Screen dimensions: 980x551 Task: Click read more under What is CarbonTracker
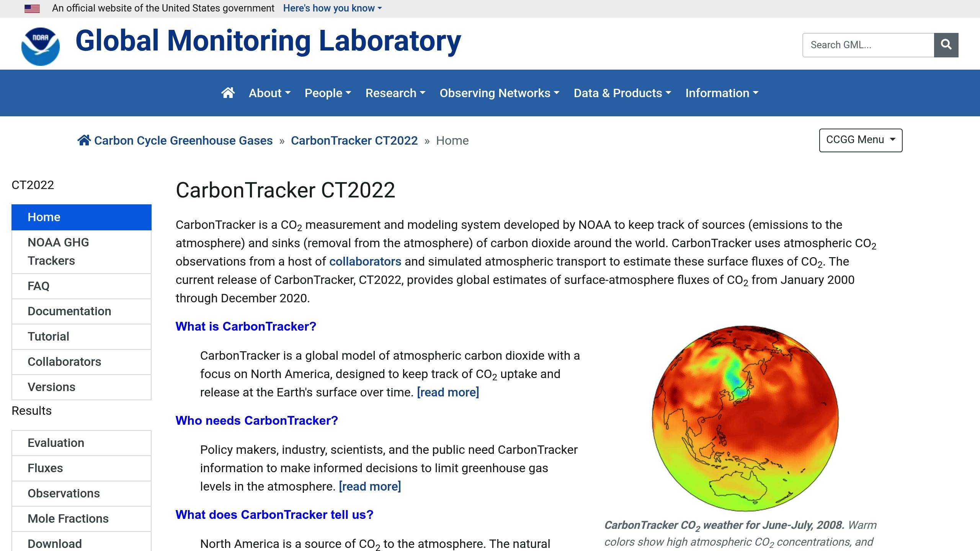click(x=448, y=392)
